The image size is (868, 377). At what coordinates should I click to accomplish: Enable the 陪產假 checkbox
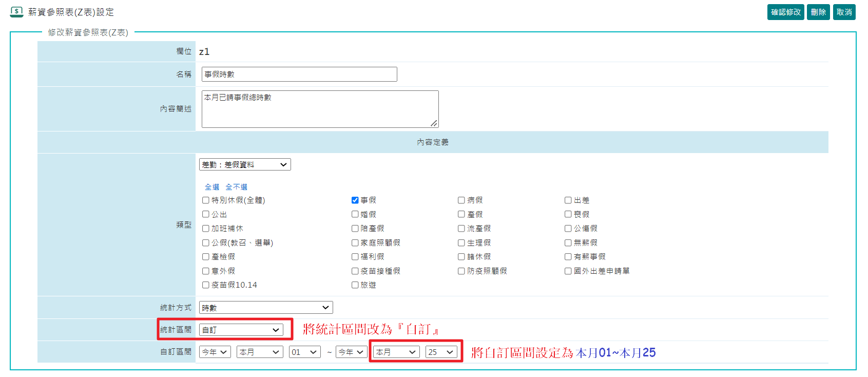click(x=355, y=229)
